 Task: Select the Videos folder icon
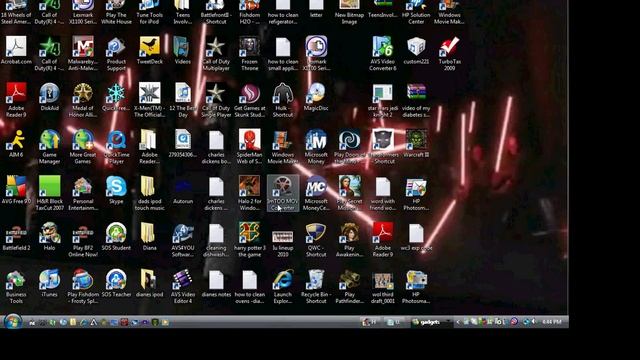pyautogui.click(x=182, y=51)
